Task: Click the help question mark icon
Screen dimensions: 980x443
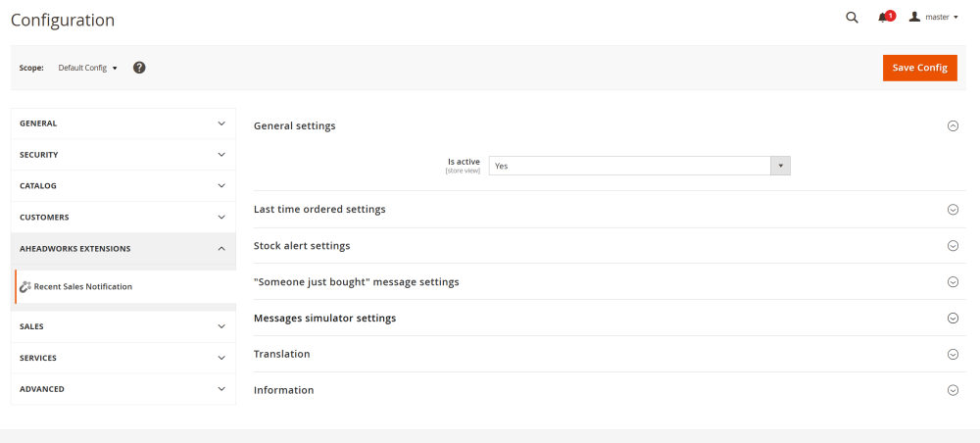Action: pyautogui.click(x=139, y=68)
